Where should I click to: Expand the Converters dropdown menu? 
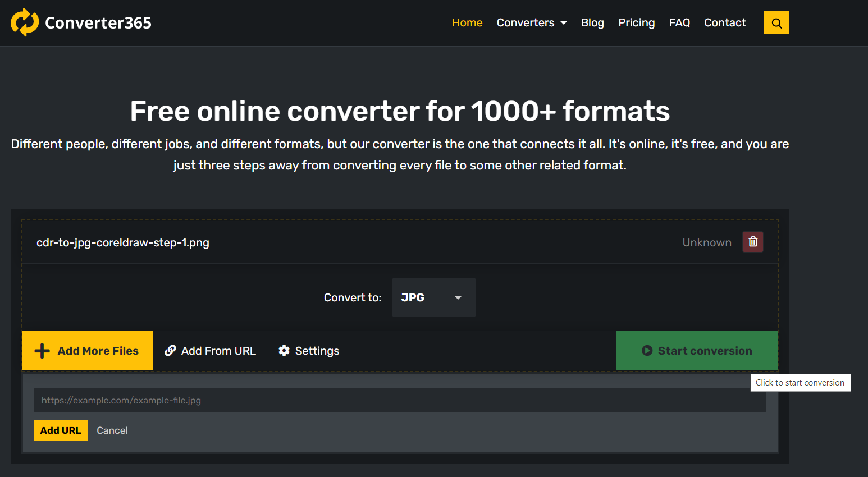(531, 22)
